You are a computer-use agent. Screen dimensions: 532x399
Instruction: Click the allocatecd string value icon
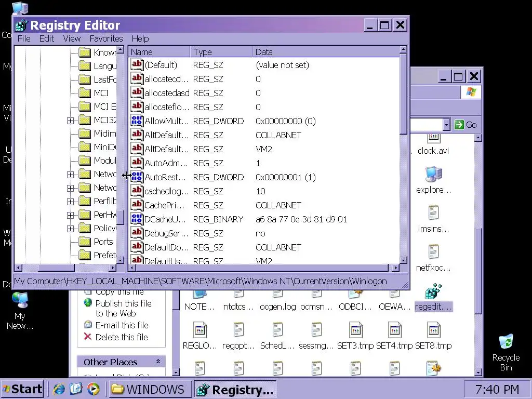(137, 79)
